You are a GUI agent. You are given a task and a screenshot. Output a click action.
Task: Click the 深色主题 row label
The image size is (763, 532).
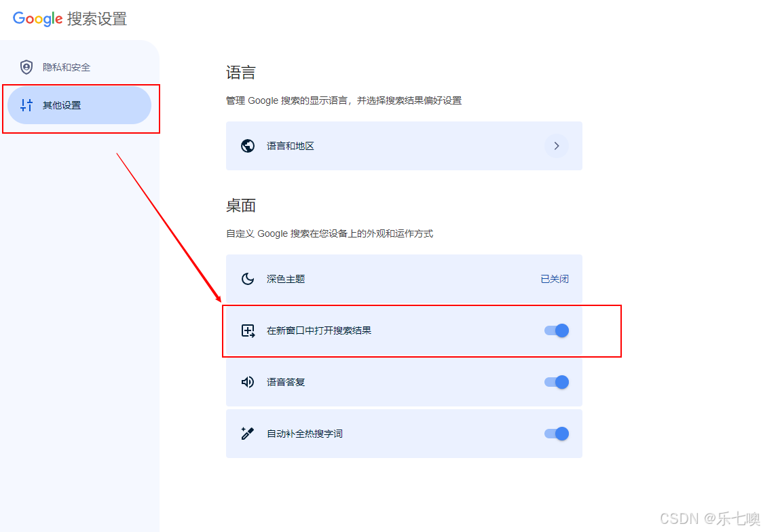pyautogui.click(x=286, y=279)
